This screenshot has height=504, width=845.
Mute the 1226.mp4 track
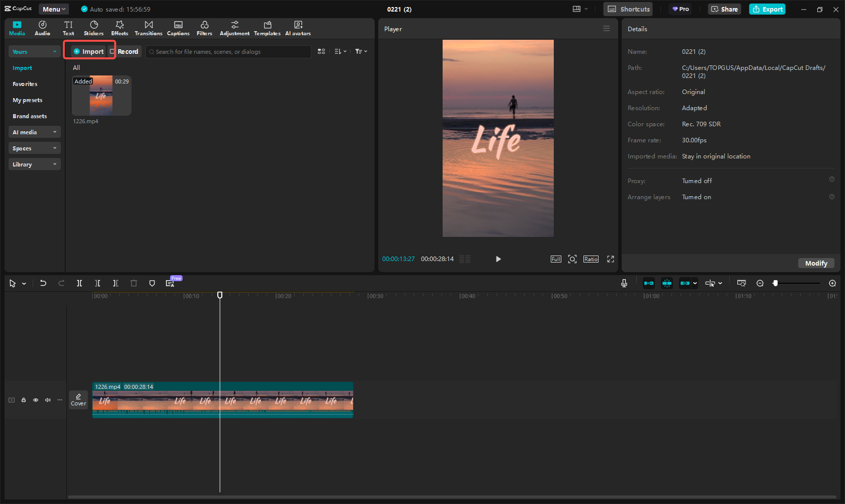coord(47,399)
